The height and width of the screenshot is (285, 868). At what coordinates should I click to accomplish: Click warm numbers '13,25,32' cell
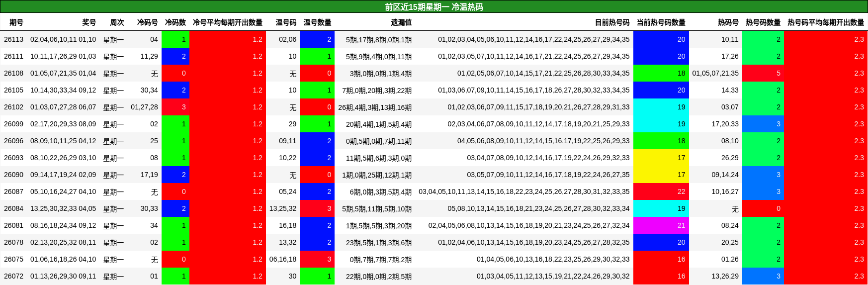point(283,208)
